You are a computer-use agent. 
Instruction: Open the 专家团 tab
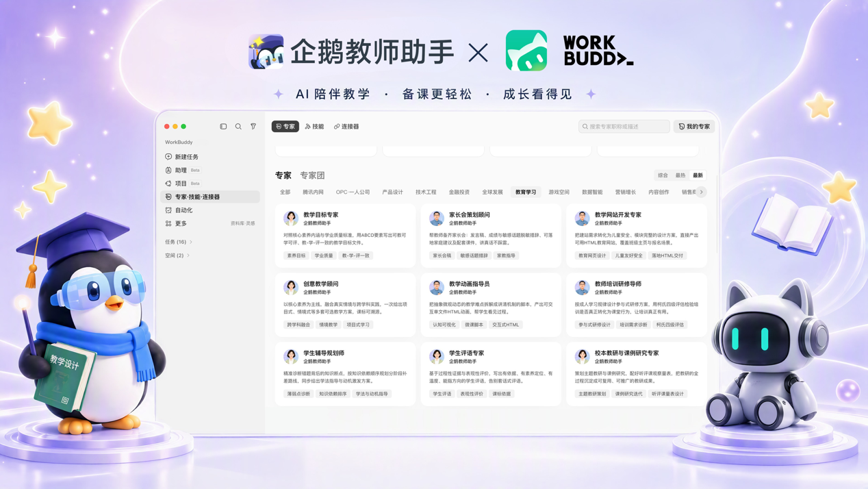tap(312, 175)
